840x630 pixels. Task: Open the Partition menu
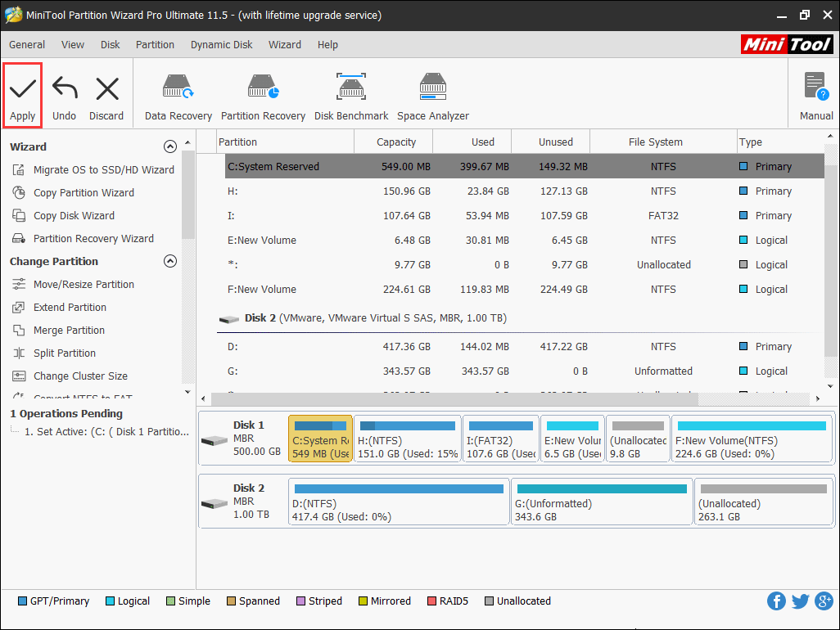pos(155,45)
